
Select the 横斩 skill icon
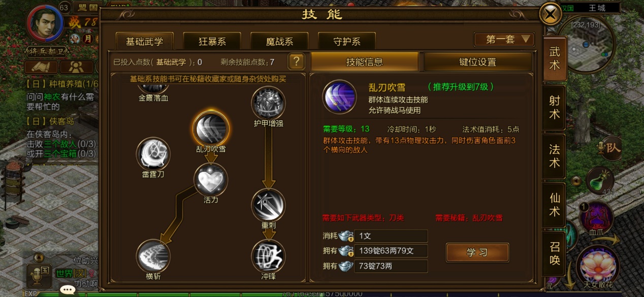[153, 256]
